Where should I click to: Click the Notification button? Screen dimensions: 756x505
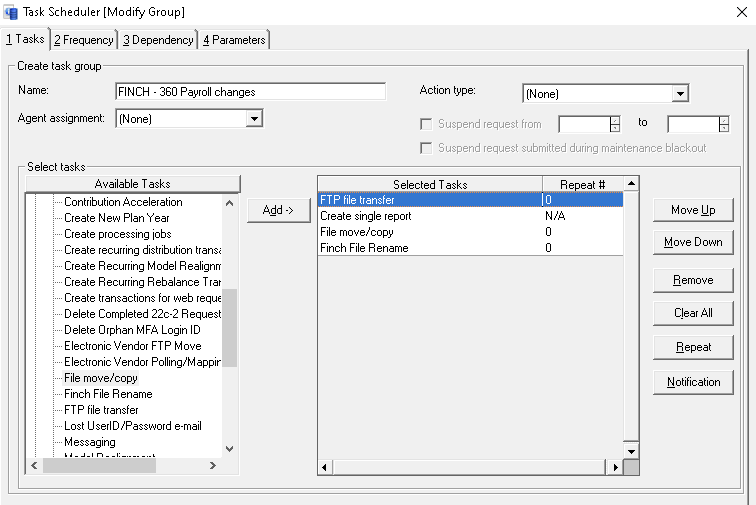(693, 382)
